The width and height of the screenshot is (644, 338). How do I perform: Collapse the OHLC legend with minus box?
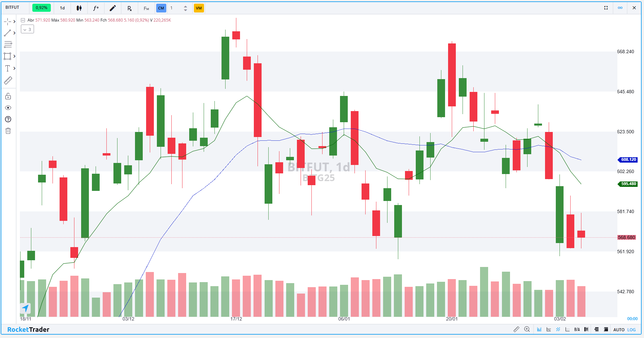(23, 20)
